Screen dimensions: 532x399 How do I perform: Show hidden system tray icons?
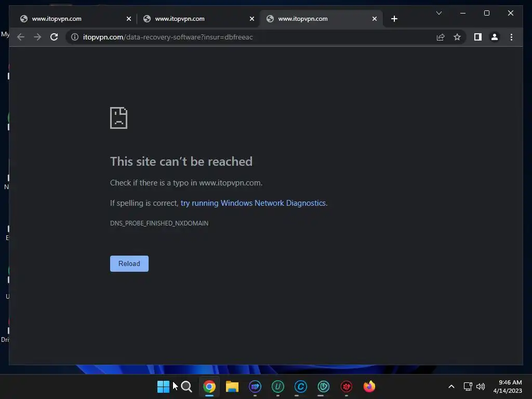coord(451,387)
